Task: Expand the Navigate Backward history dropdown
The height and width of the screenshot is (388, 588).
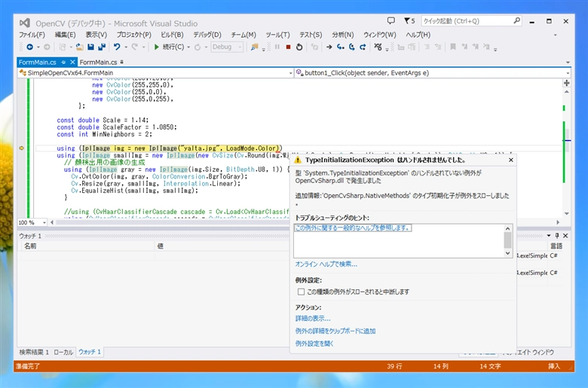Action: point(38,47)
